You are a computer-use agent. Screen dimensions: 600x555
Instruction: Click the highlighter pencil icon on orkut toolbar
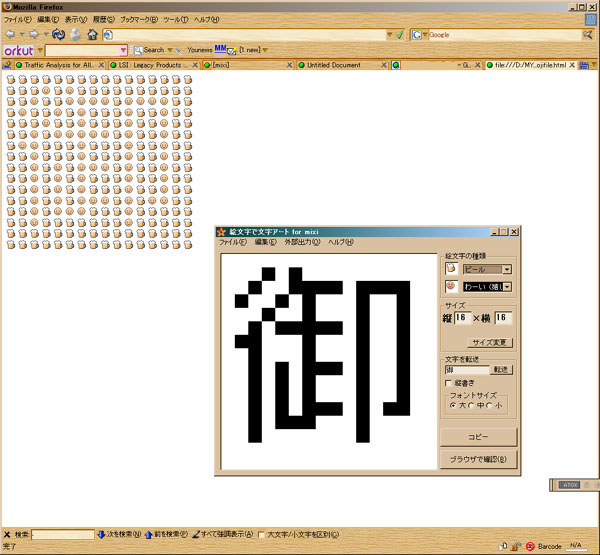point(178,50)
